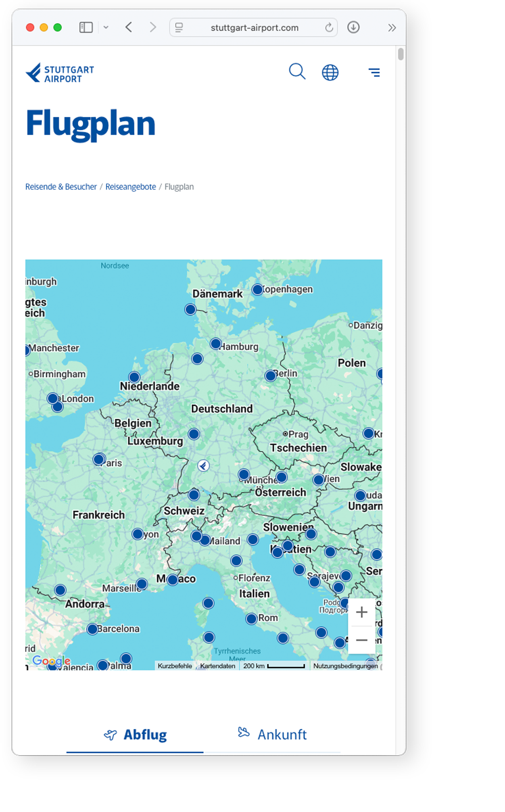Show downloads using the download icon
Screen dimensions: 505x812
tap(353, 27)
